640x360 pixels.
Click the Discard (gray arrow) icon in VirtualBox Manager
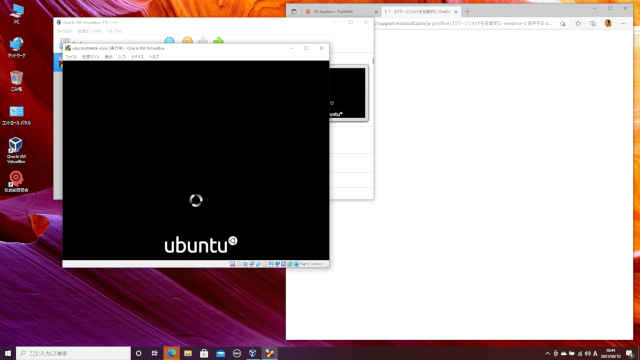pos(203,40)
